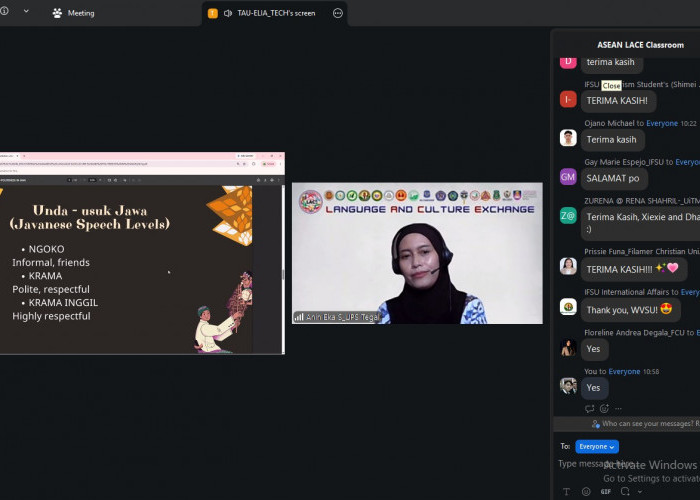
Task: Select your own Yes message bubble
Action: pyautogui.click(x=594, y=388)
